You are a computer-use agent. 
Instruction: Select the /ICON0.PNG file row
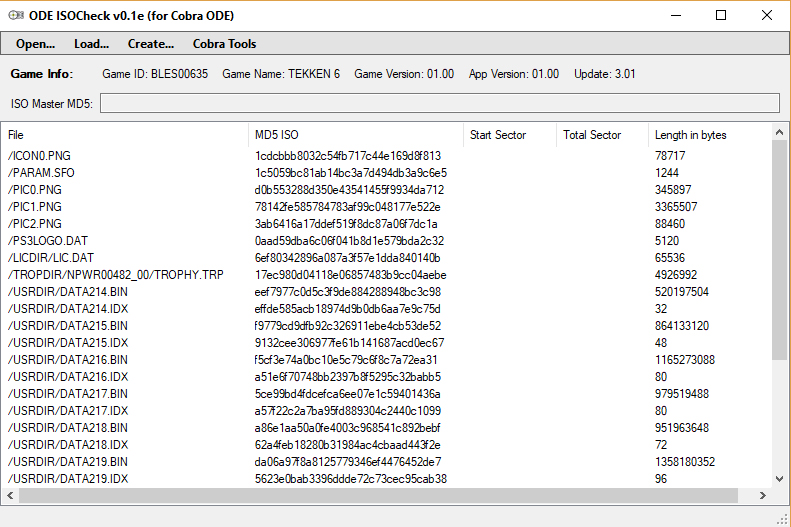click(40, 156)
